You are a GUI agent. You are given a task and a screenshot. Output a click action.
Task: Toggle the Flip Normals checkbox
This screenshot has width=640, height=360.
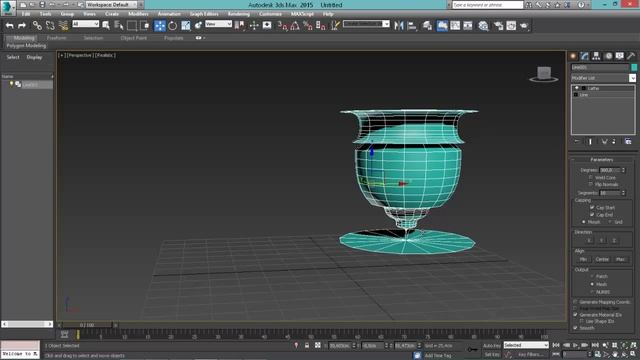pos(591,184)
